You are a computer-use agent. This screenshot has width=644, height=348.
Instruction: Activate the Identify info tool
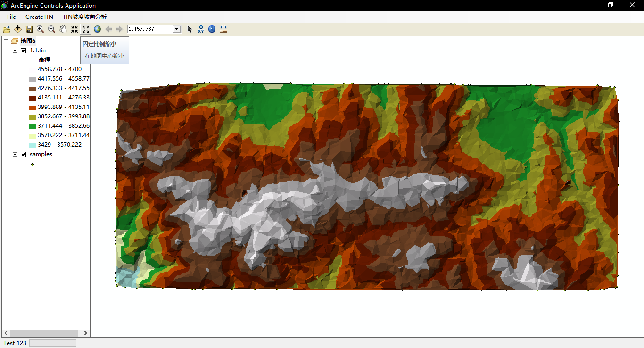tap(212, 29)
